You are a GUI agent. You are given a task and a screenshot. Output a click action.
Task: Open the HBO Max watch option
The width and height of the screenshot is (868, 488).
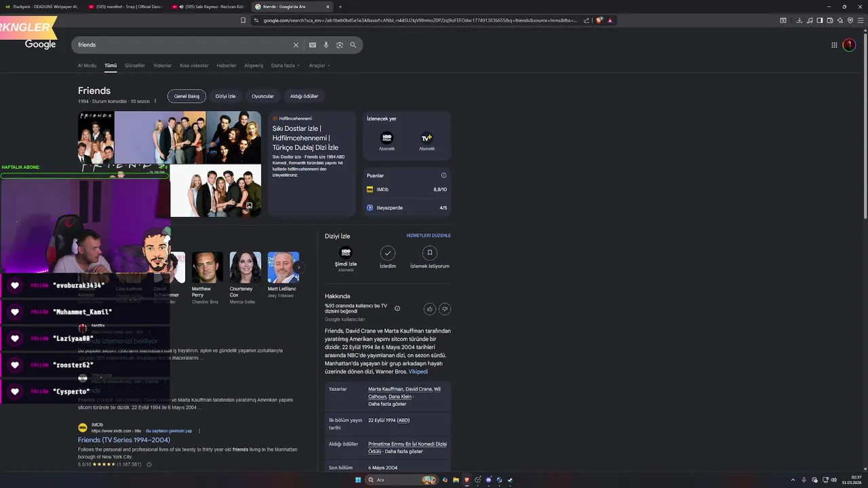pos(387,142)
